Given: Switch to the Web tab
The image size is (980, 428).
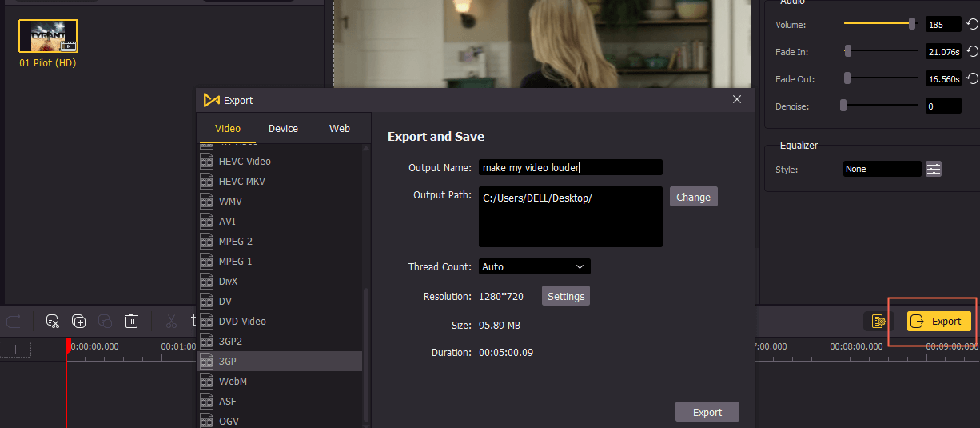Looking at the screenshot, I should [340, 128].
